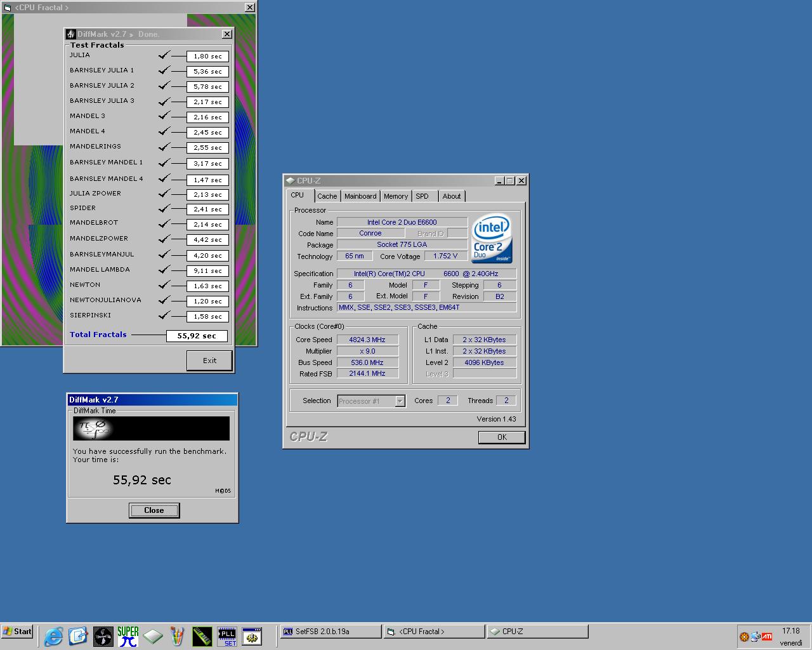
Task: Click the network computer tray icon
Action: click(756, 636)
